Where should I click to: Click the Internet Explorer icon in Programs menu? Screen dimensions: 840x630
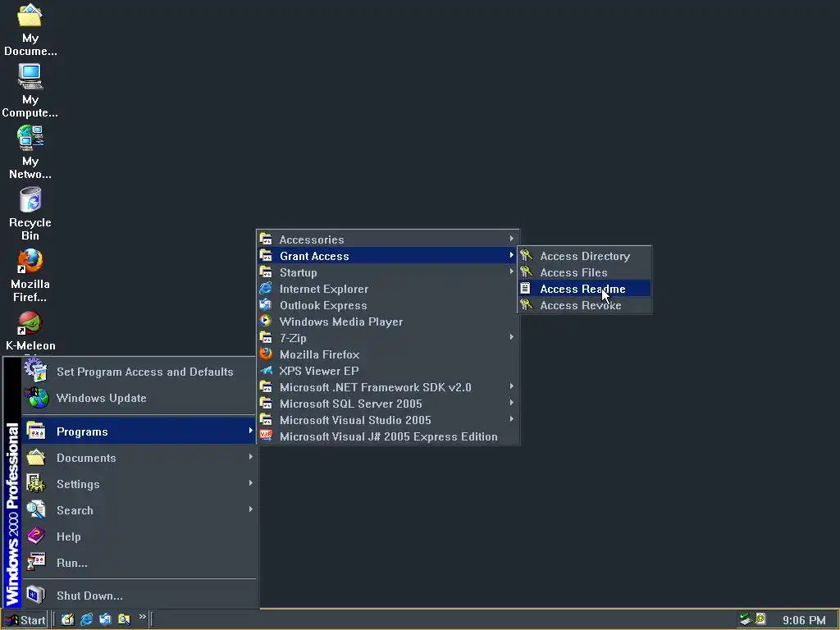tap(266, 289)
